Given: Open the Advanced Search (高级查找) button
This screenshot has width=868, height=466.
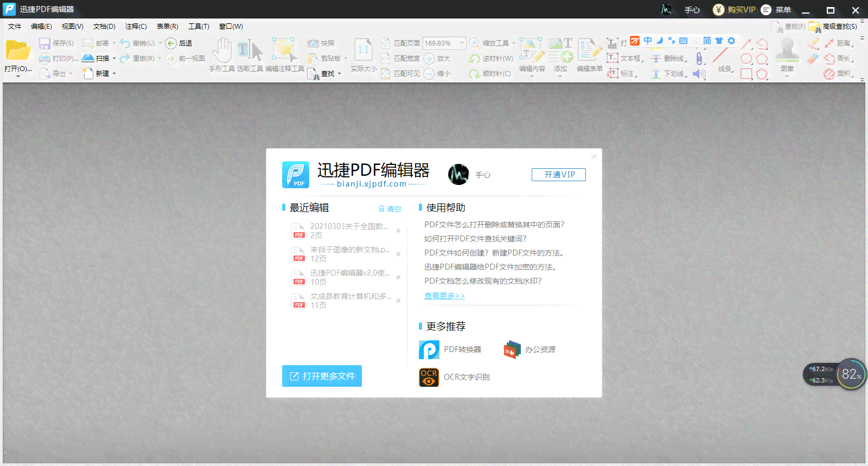Looking at the screenshot, I should point(833,26).
